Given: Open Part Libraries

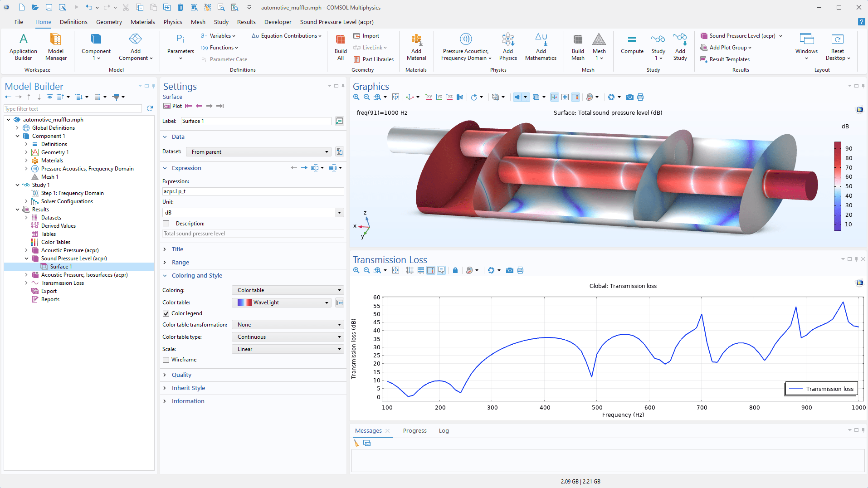Looking at the screenshot, I should click(x=373, y=59).
